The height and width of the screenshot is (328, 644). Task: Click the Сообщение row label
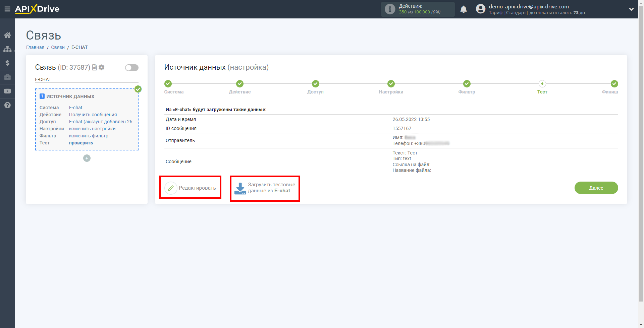tap(178, 161)
